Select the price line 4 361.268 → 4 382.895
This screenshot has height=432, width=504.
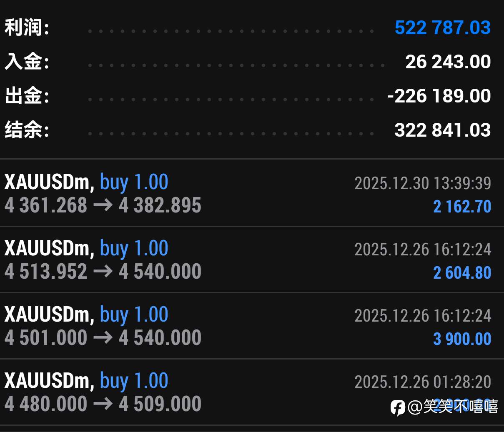point(103,205)
